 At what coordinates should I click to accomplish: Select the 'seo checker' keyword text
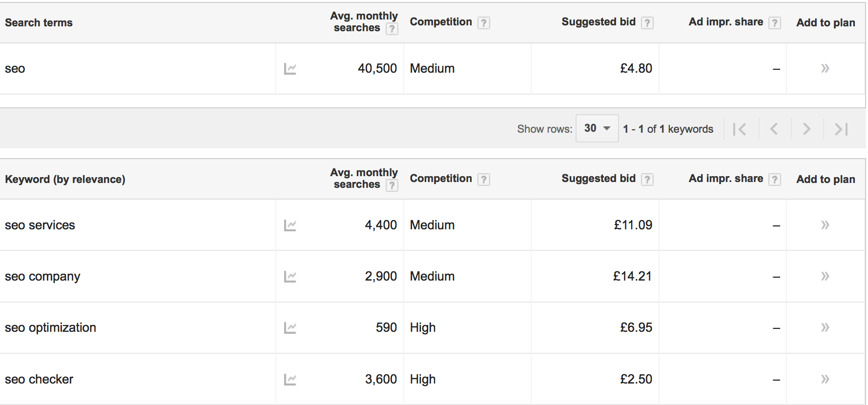[x=39, y=380]
